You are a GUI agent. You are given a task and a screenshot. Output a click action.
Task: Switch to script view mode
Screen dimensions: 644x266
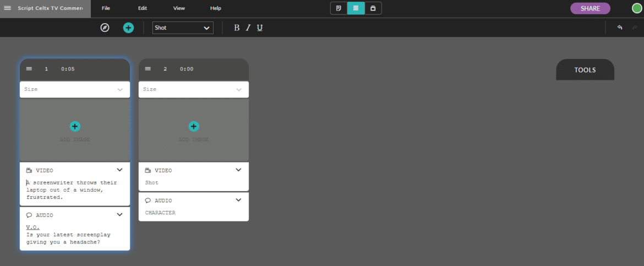pyautogui.click(x=339, y=8)
